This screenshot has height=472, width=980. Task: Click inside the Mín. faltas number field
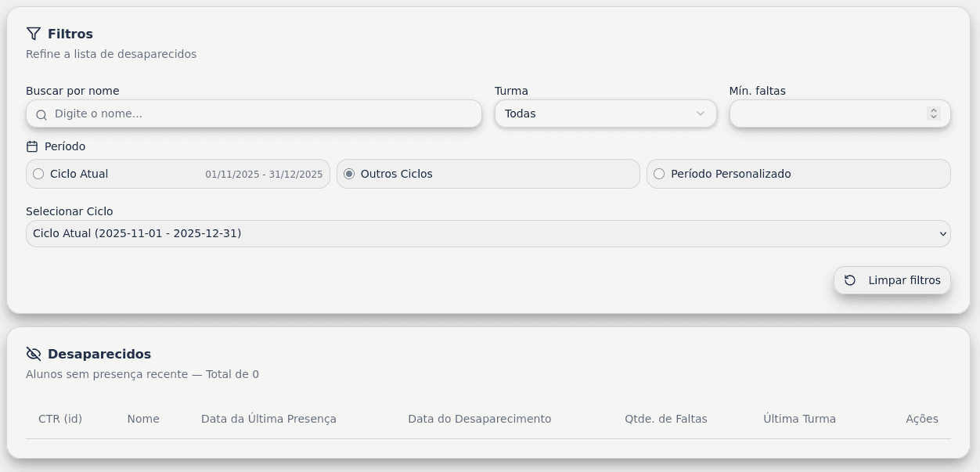839,113
